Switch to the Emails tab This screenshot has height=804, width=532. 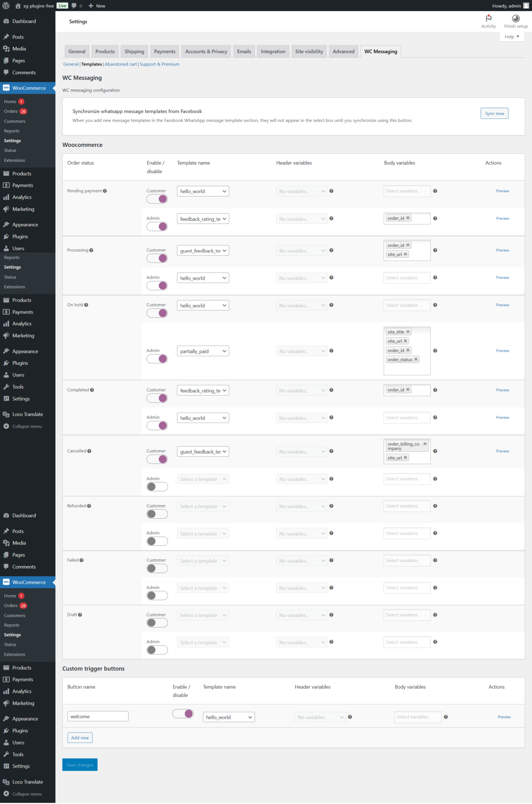(244, 51)
